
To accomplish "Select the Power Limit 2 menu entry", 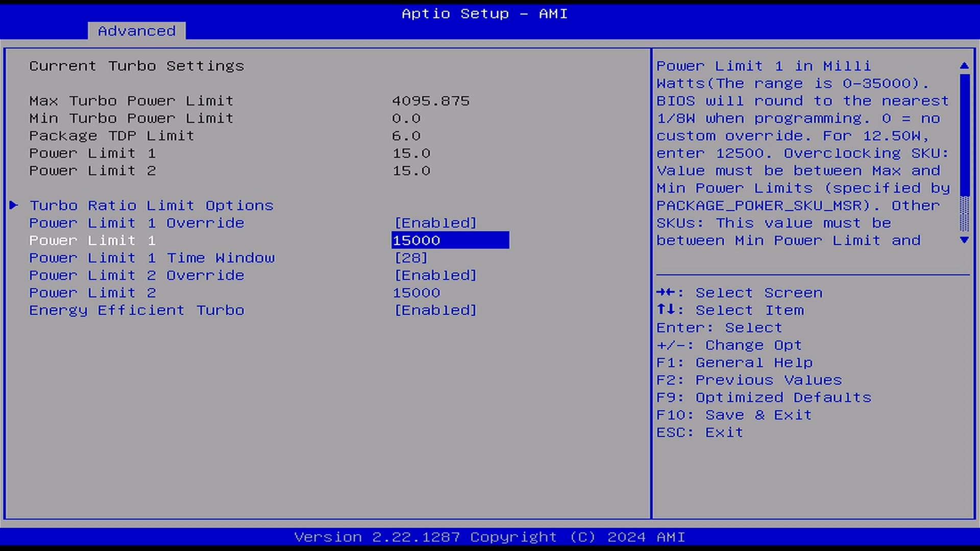I will (92, 293).
